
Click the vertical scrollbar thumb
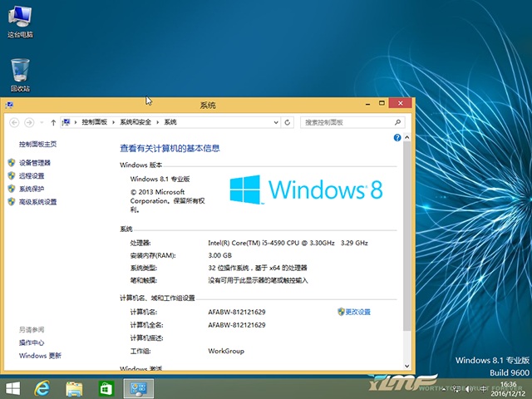point(406,236)
